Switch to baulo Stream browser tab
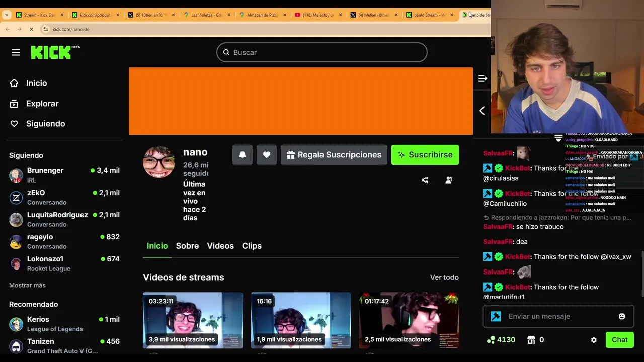 pyautogui.click(x=430, y=15)
